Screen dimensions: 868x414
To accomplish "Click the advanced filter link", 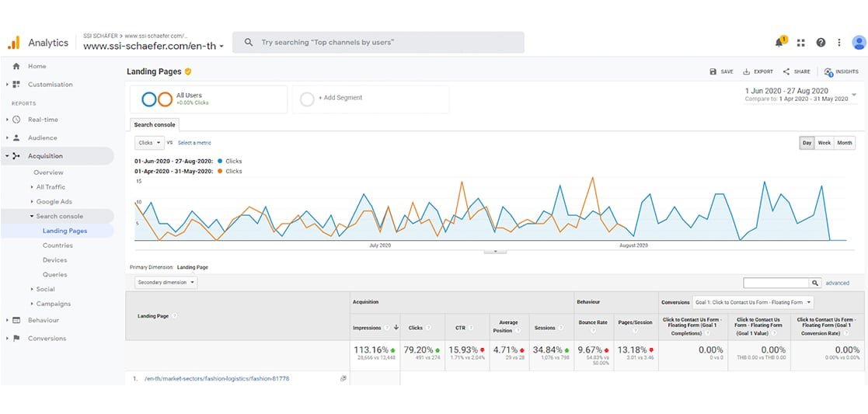I will (837, 283).
